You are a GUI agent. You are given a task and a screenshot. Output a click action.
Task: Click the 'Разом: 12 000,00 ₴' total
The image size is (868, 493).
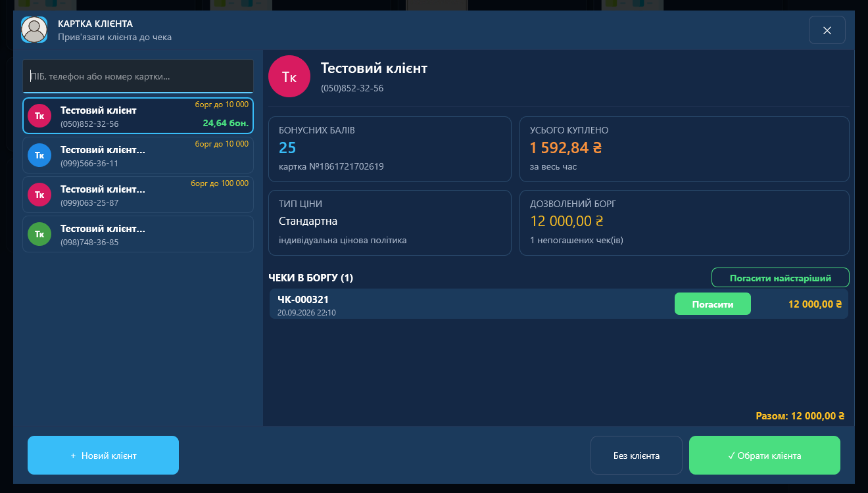coord(800,416)
